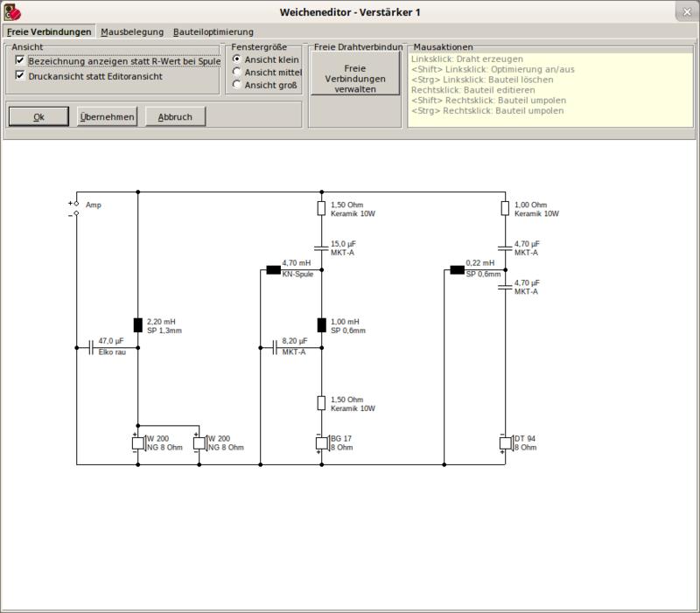Disable Druckansicht statt Editoransicht checkbox
700x613 pixels.
(20, 76)
